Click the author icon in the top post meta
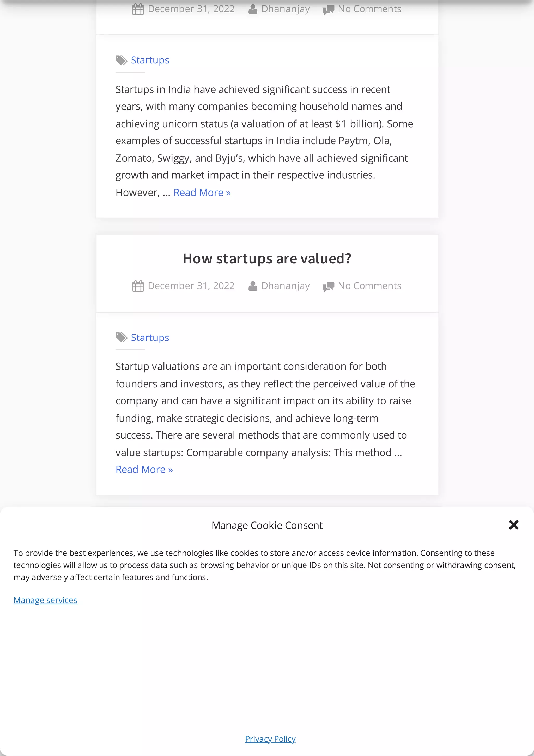This screenshot has width=534, height=756. point(253,9)
